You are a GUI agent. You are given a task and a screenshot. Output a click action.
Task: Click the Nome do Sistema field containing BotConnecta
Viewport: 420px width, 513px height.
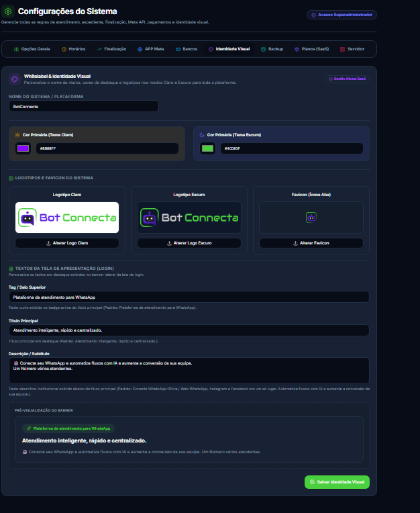point(84,106)
